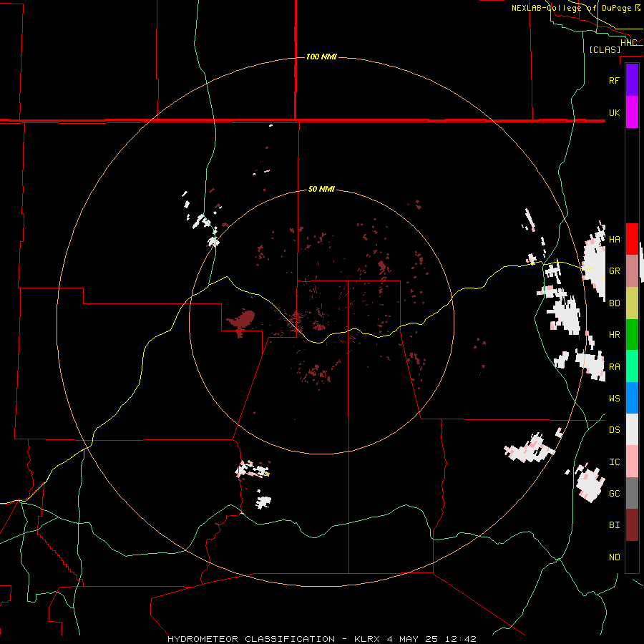Select the BD yellow legend block

pos(632,303)
